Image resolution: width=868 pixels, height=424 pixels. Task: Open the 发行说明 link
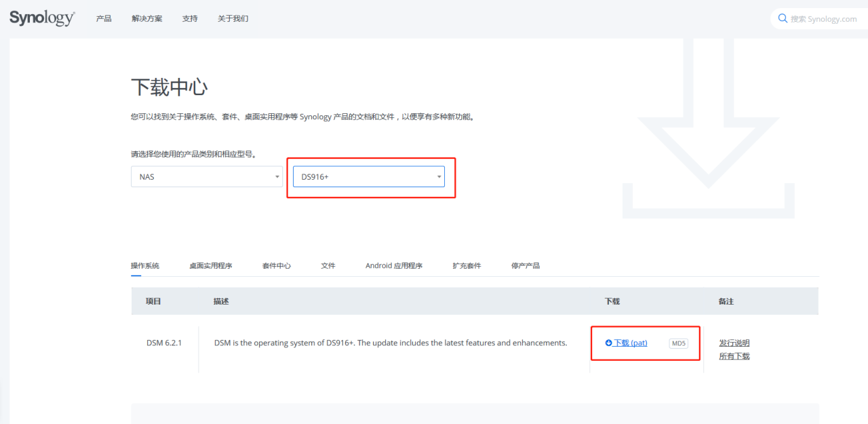click(734, 343)
